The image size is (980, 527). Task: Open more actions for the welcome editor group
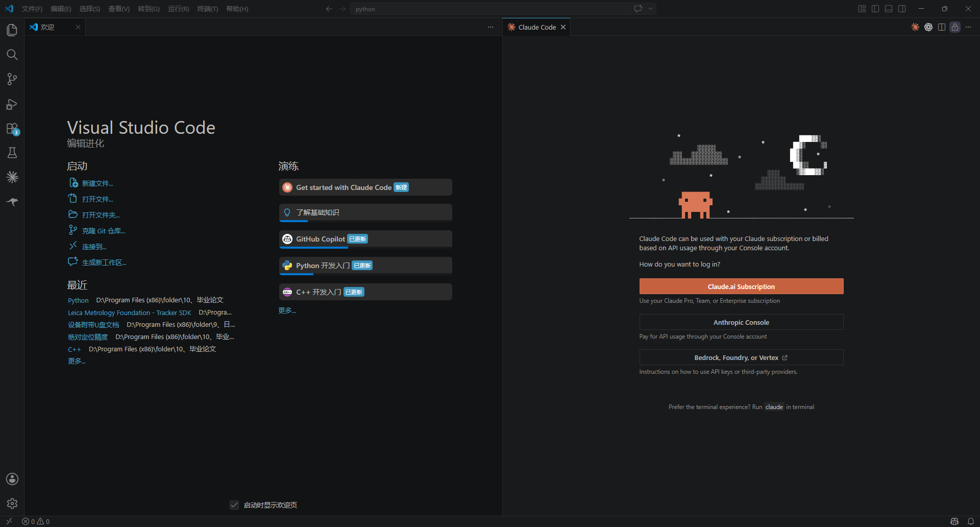[491, 27]
